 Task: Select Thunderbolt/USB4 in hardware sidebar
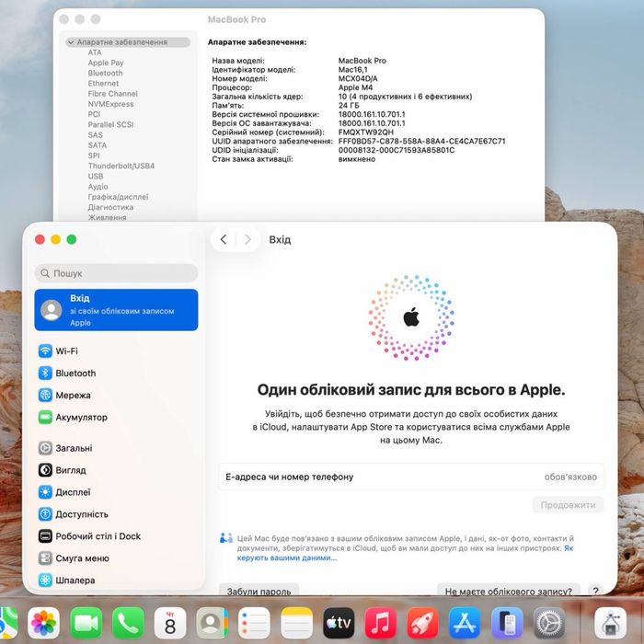pos(121,166)
